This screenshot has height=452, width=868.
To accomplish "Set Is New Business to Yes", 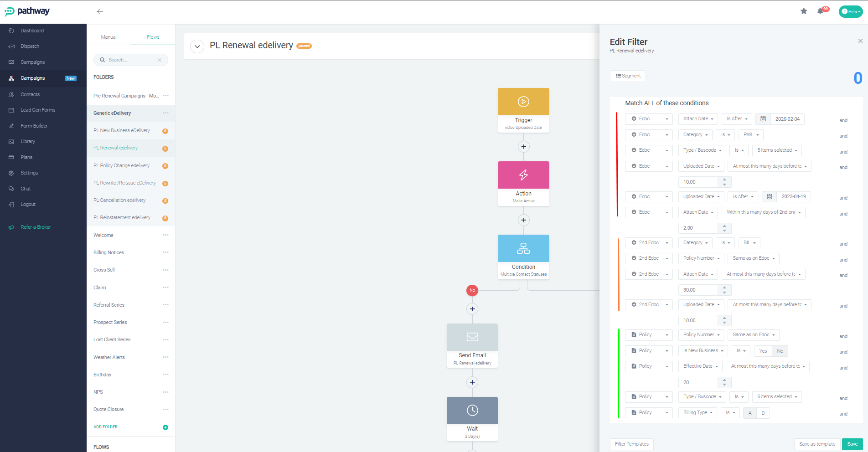I will click(x=763, y=351).
